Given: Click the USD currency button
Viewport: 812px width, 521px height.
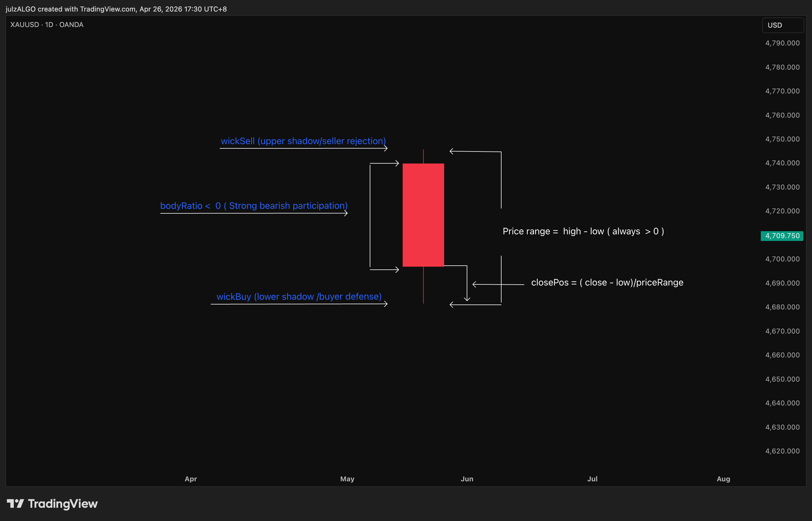Looking at the screenshot, I should (x=783, y=25).
